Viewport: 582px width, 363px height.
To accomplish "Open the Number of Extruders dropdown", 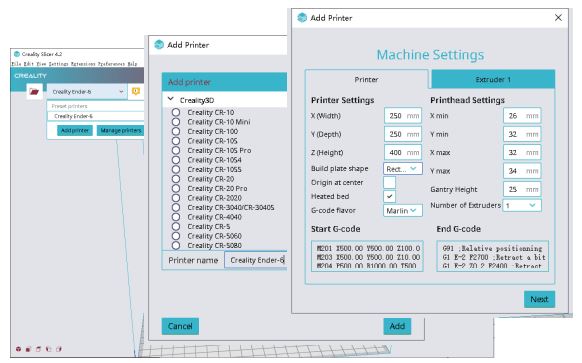I will coord(521,205).
